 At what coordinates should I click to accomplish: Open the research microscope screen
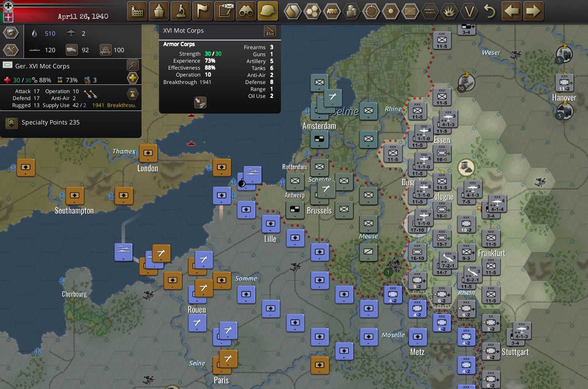pos(181,11)
